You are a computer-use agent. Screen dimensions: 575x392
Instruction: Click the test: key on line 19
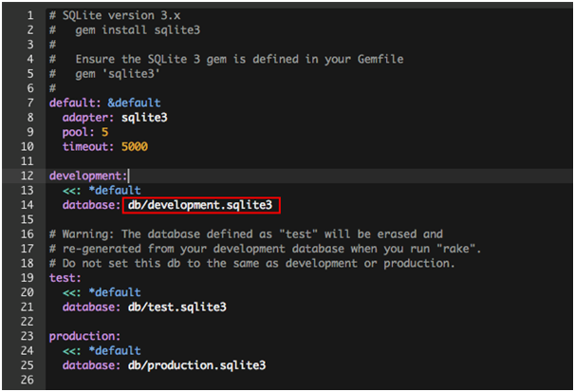pyautogui.click(x=65, y=278)
